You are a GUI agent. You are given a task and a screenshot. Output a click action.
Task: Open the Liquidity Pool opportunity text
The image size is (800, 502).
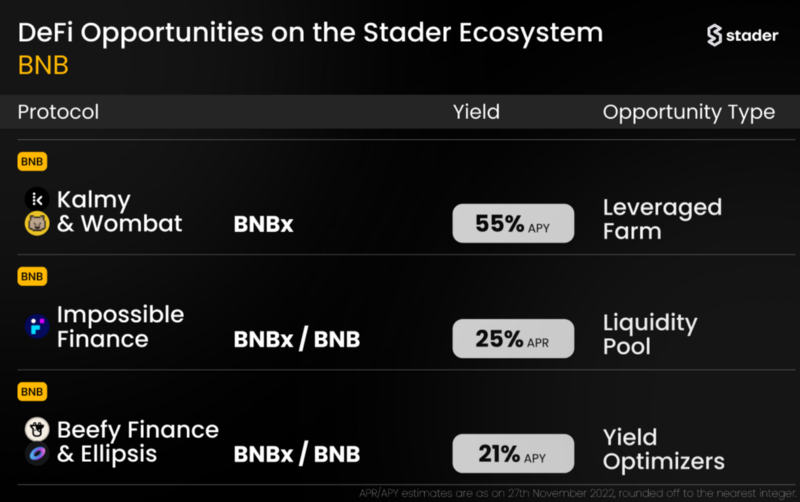[650, 334]
